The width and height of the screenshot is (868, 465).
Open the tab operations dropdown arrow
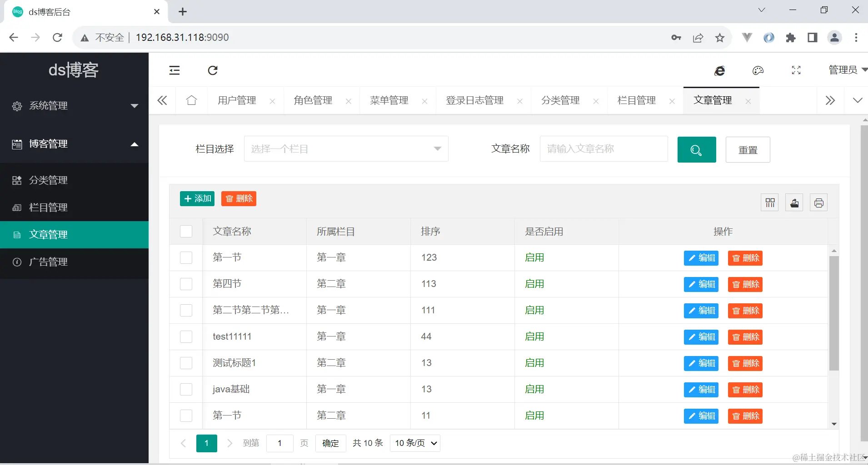coord(858,100)
